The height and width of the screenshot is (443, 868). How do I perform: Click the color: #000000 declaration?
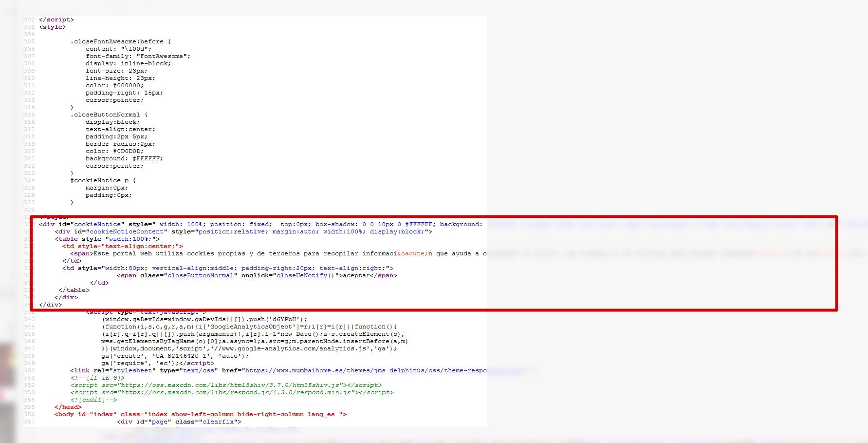click(x=115, y=85)
